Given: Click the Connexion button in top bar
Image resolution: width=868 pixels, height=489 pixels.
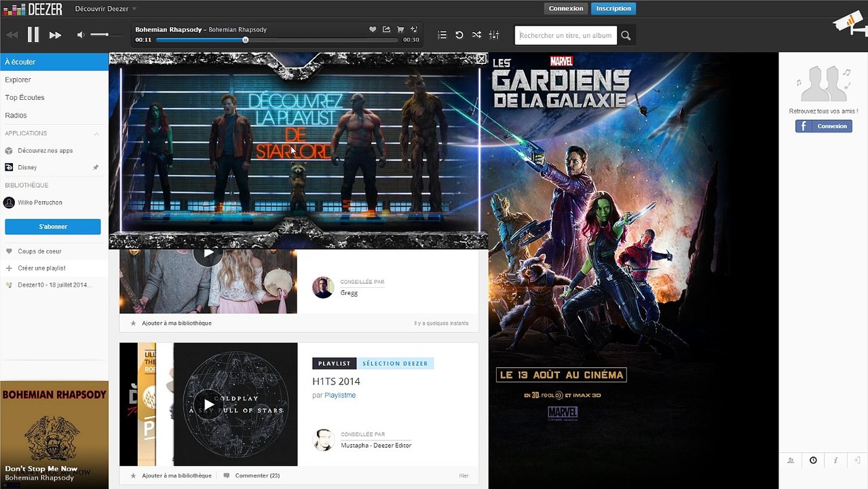Looking at the screenshot, I should tap(566, 8).
